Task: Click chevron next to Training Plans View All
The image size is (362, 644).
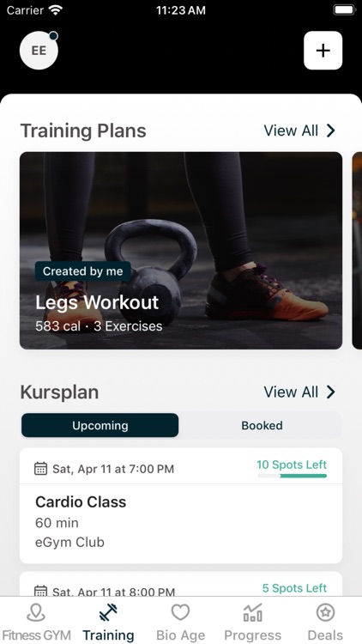Action: (331, 131)
